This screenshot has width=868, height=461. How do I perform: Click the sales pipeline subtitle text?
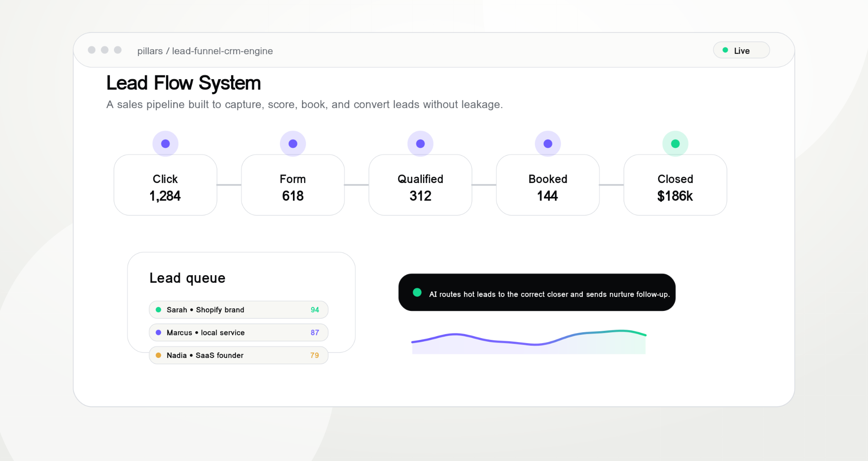coord(305,104)
